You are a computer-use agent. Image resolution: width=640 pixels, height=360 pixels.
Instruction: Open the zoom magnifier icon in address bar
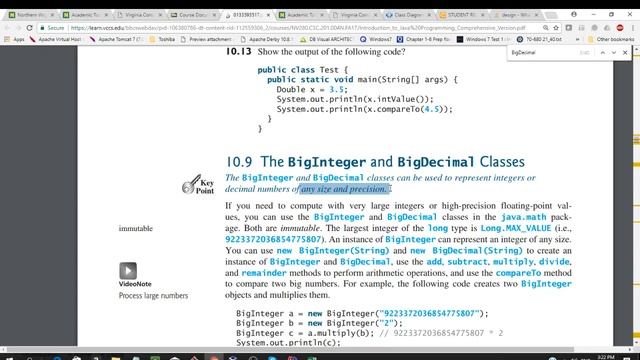coord(545,28)
